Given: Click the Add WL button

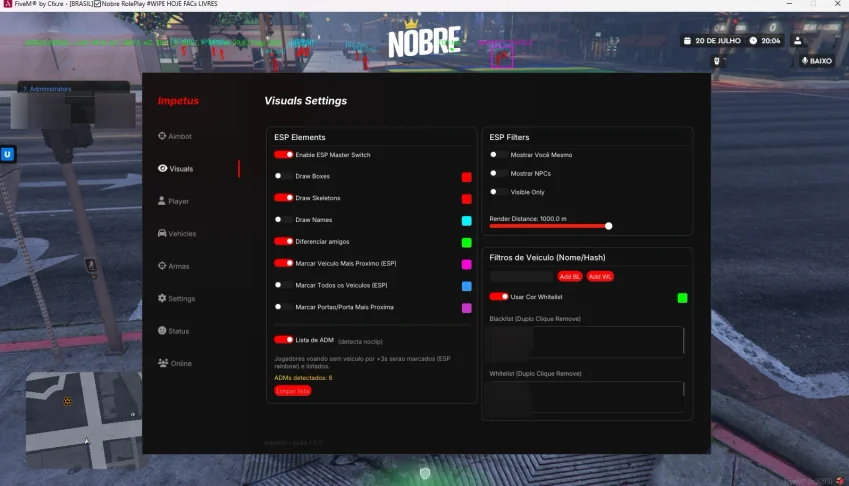Looking at the screenshot, I should (x=600, y=277).
